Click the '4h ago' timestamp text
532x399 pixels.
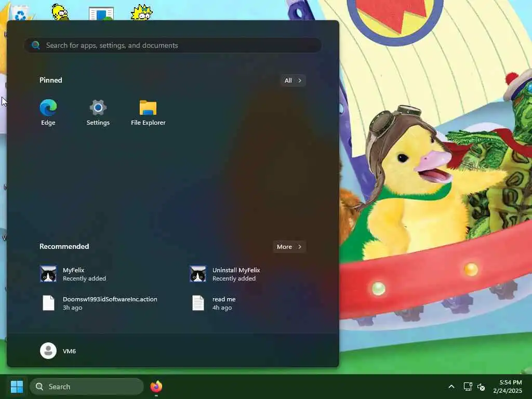pyautogui.click(x=222, y=308)
